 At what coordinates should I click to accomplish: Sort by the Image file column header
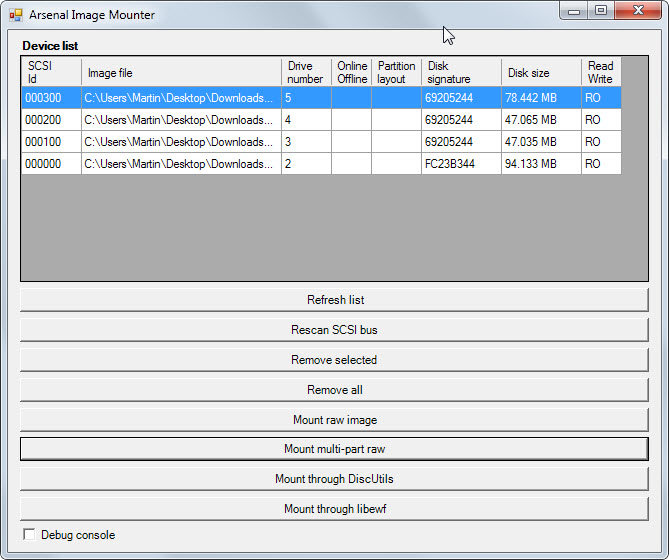point(180,73)
